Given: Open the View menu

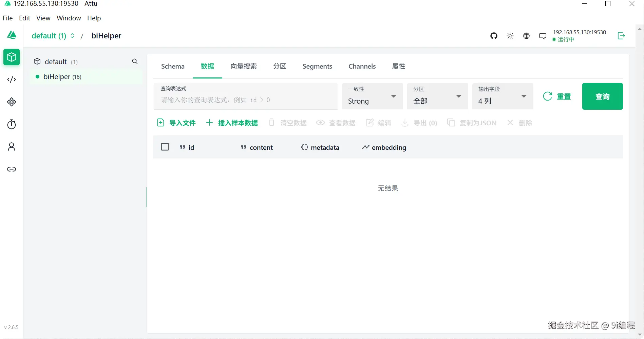Looking at the screenshot, I should [x=43, y=18].
